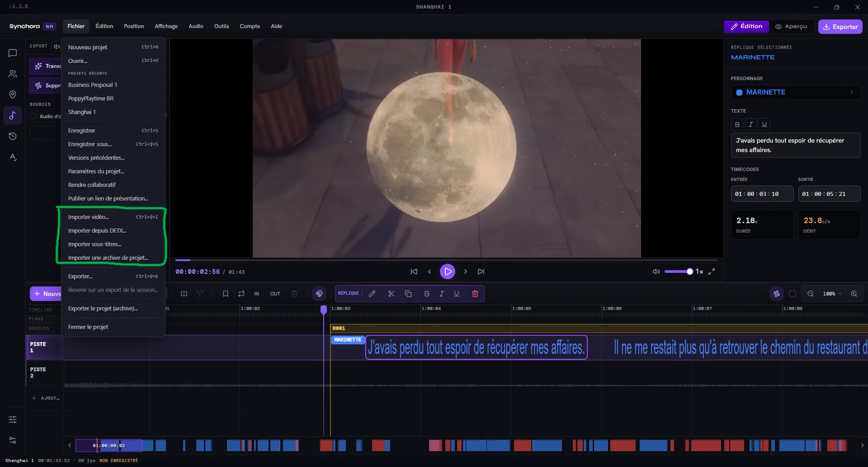Step back one frame
Image resolution: width=868 pixels, height=467 pixels.
429,272
